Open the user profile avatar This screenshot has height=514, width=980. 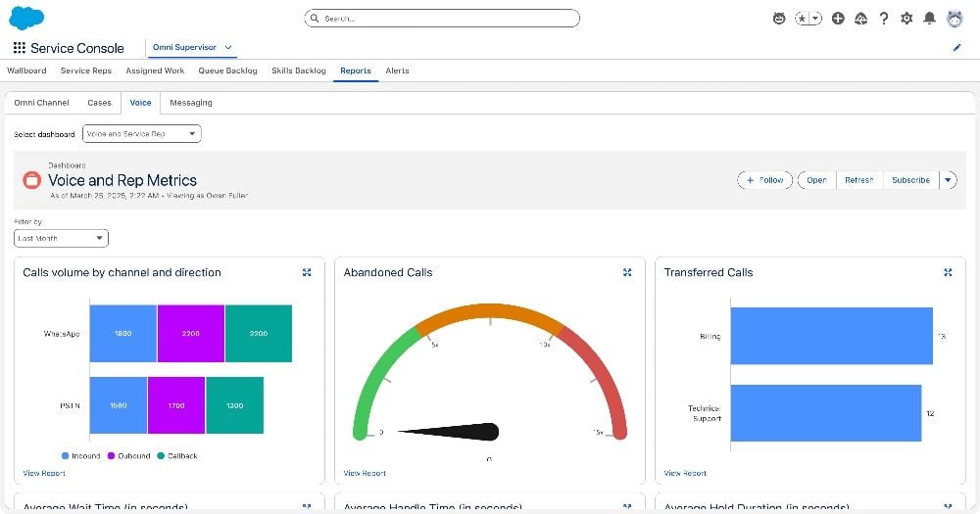955,19
